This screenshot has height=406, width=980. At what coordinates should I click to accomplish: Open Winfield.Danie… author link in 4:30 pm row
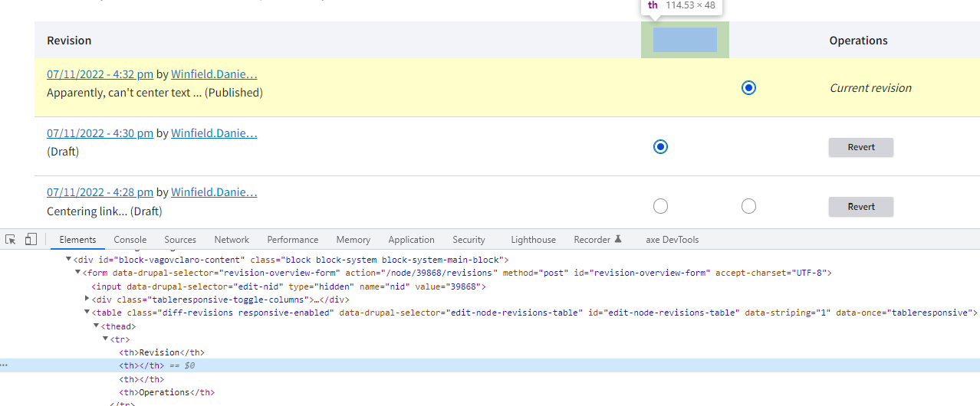[214, 133]
